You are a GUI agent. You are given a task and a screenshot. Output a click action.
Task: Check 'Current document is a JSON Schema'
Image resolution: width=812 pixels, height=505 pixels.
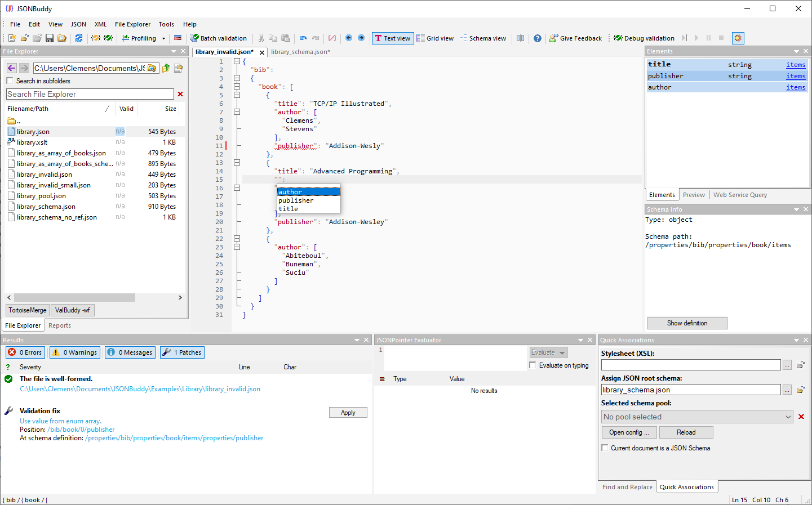(605, 448)
